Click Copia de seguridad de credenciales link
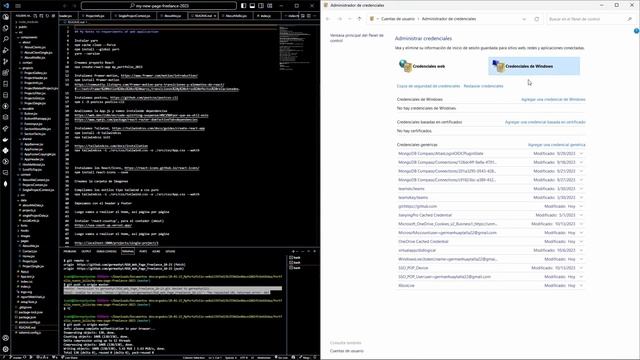The width and height of the screenshot is (640, 360). click(428, 86)
